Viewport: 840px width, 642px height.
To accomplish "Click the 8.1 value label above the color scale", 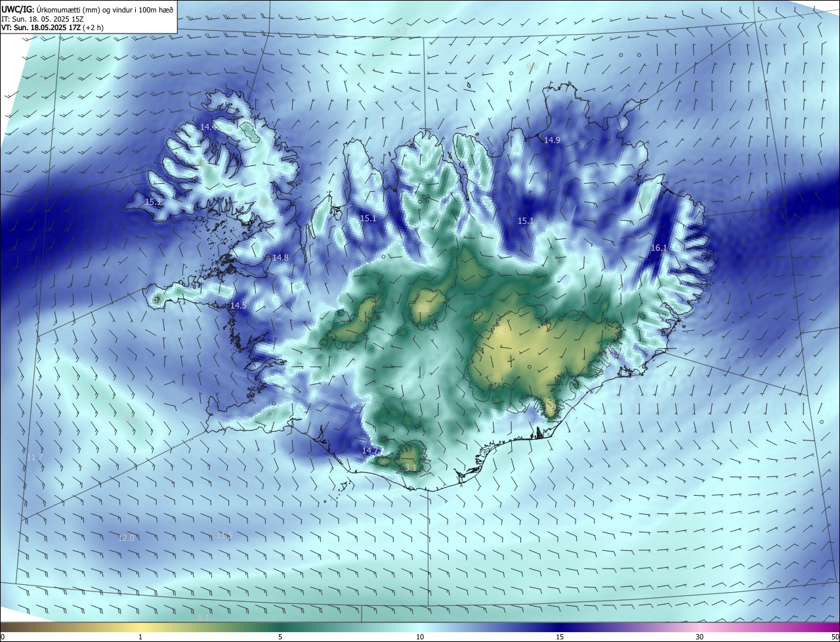I will [x=203, y=618].
